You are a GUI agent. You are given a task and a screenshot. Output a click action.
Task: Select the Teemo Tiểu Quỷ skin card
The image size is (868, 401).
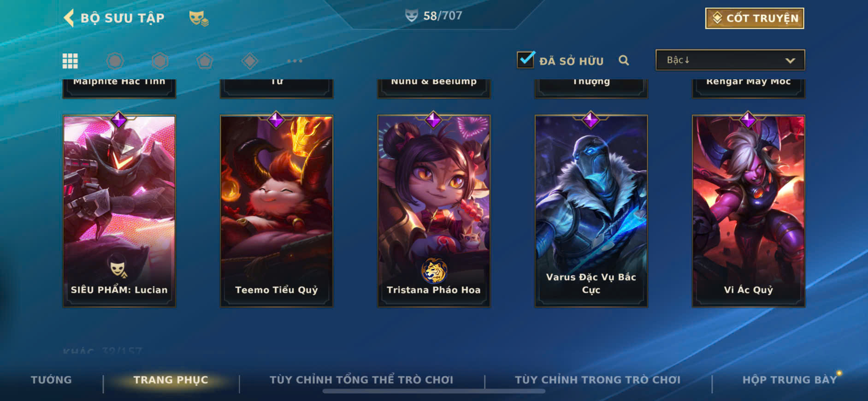277,211
